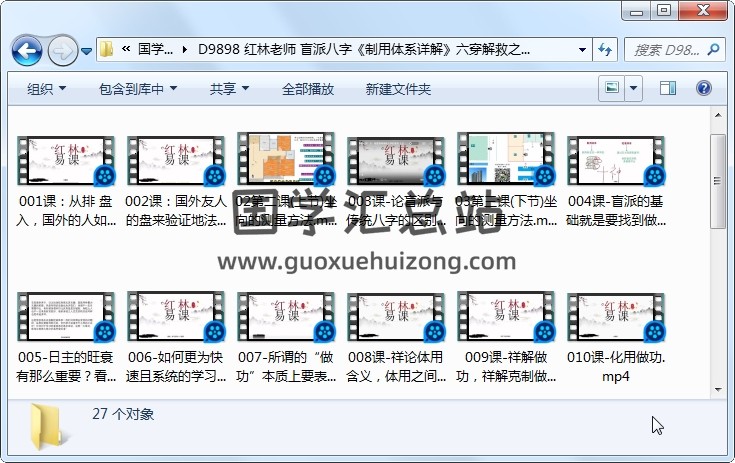735x463 pixels.
Task: Open Help with the question mark icon
Action: point(704,88)
